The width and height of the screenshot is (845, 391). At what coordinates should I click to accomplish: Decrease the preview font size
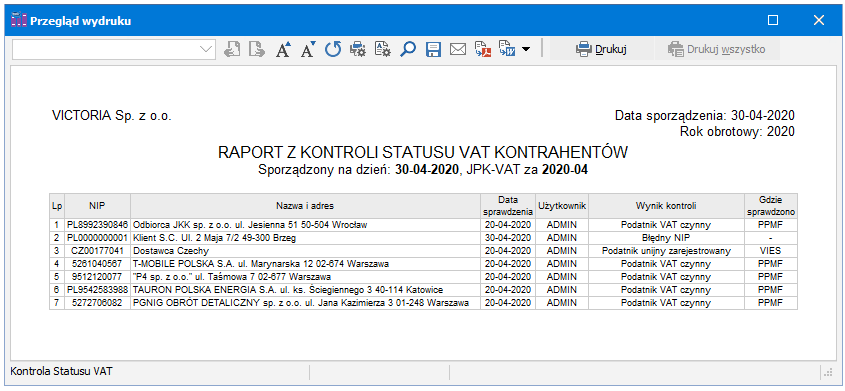tap(308, 50)
